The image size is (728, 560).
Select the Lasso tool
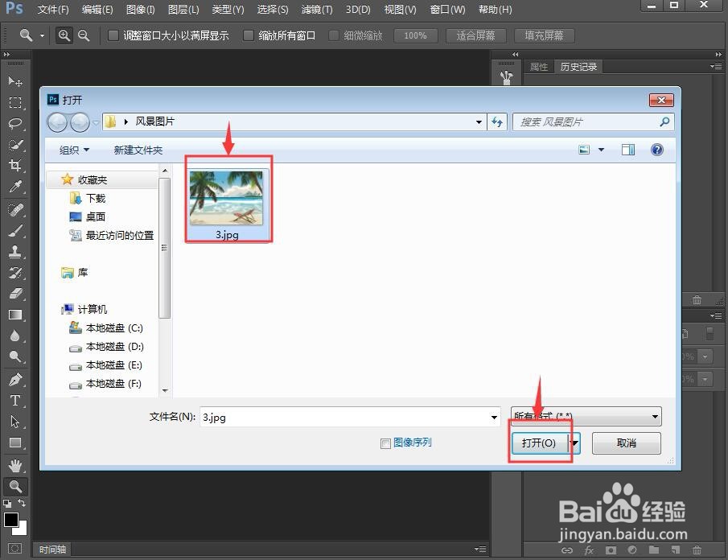[14, 123]
